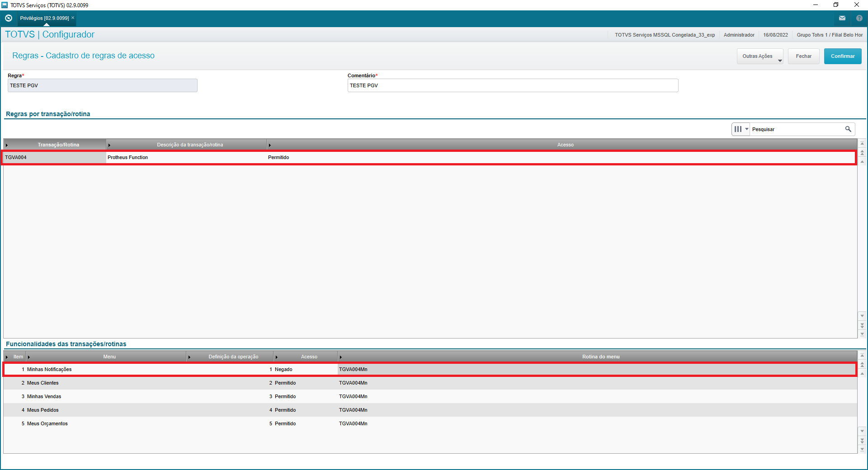Focus the Regra input field

(x=103, y=85)
